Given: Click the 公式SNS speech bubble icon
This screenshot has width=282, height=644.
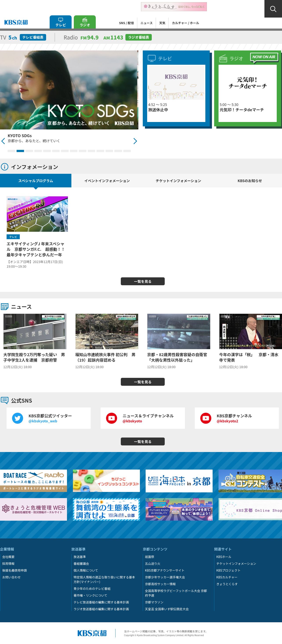Looking at the screenshot, I should pos(5,400).
